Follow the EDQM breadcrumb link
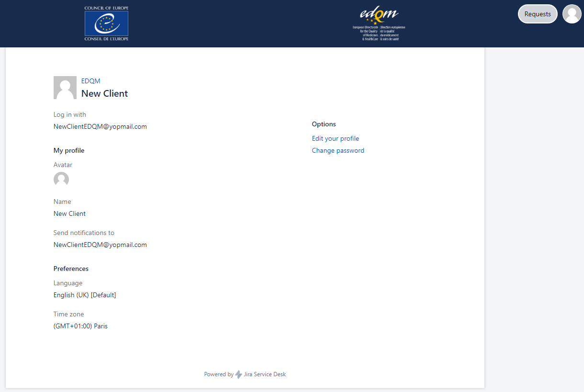The height and width of the screenshot is (392, 584). pos(91,81)
